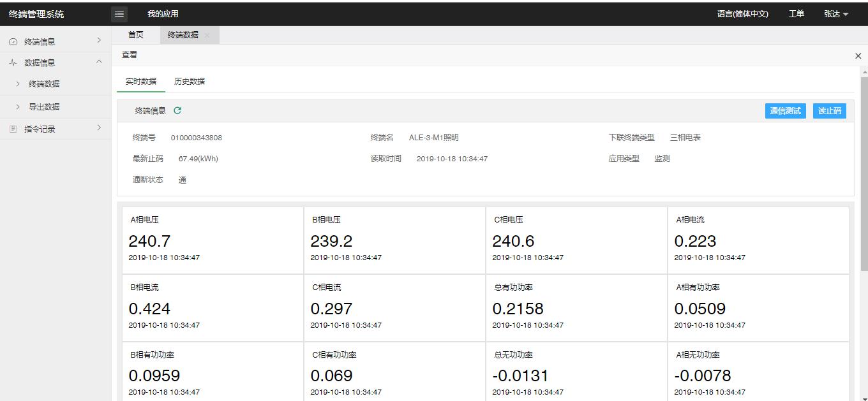Open the 语言(简体中文) language selector
Image resolution: width=868 pixels, height=401 pixels.
pyautogui.click(x=742, y=14)
